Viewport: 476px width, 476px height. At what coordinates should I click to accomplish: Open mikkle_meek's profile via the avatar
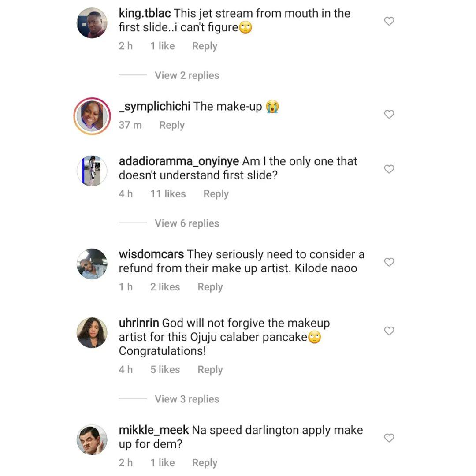(92, 439)
